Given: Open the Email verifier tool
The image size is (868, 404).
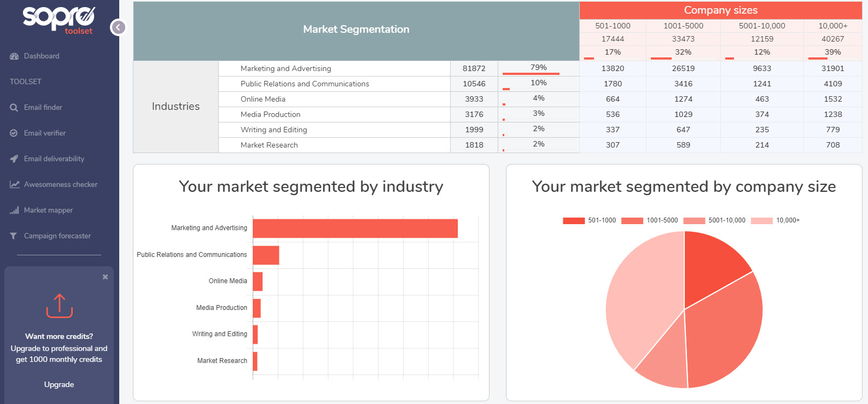Looking at the screenshot, I should 44,133.
